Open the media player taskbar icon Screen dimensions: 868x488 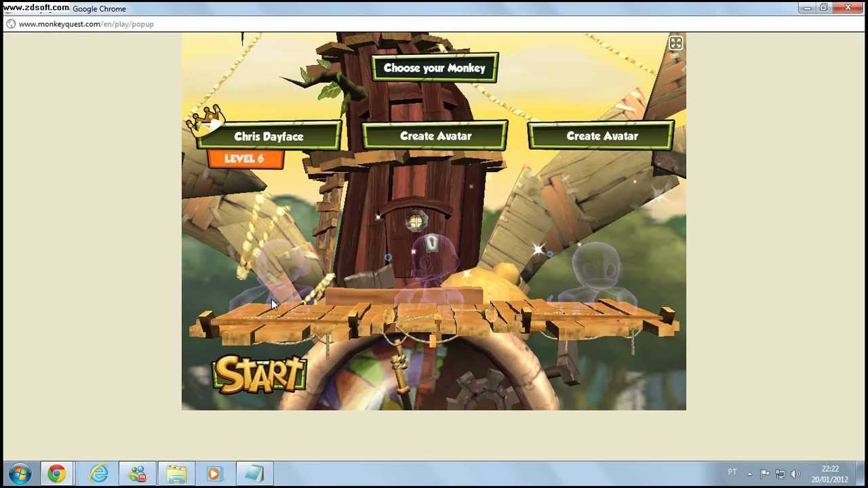(214, 474)
